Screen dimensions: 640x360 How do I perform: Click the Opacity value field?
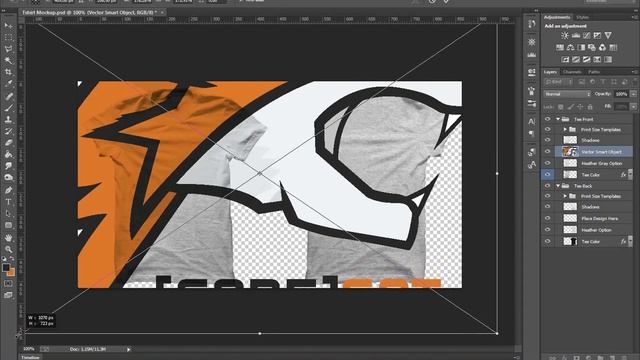621,94
